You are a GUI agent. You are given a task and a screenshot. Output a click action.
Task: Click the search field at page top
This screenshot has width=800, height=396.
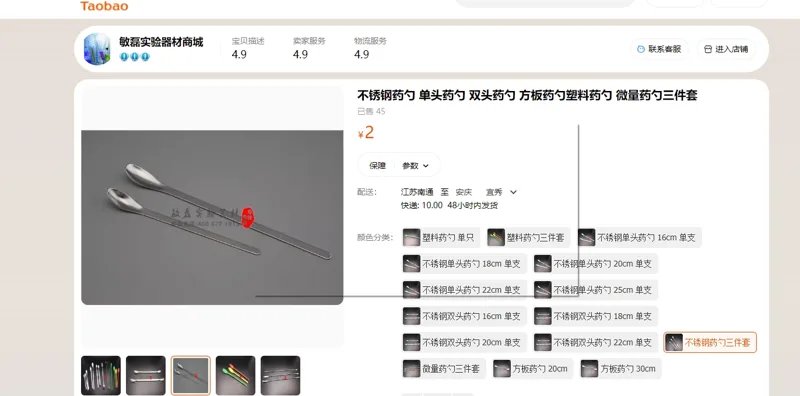point(545,3)
